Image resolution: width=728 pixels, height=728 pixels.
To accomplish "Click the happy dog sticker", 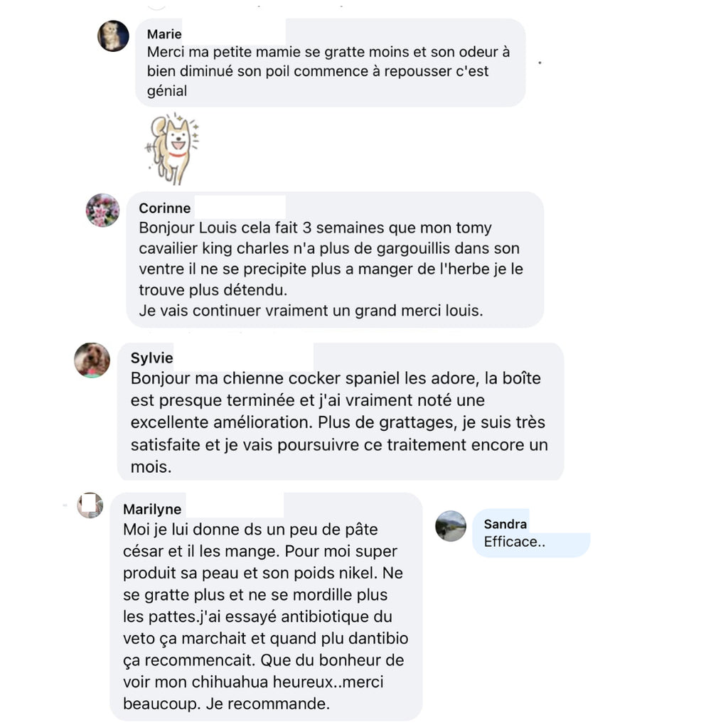I will [x=172, y=149].
